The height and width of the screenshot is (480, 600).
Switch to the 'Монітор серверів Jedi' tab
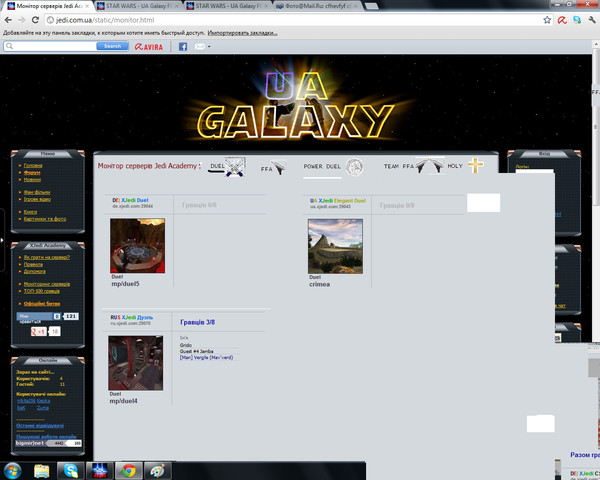pyautogui.click(x=48, y=6)
